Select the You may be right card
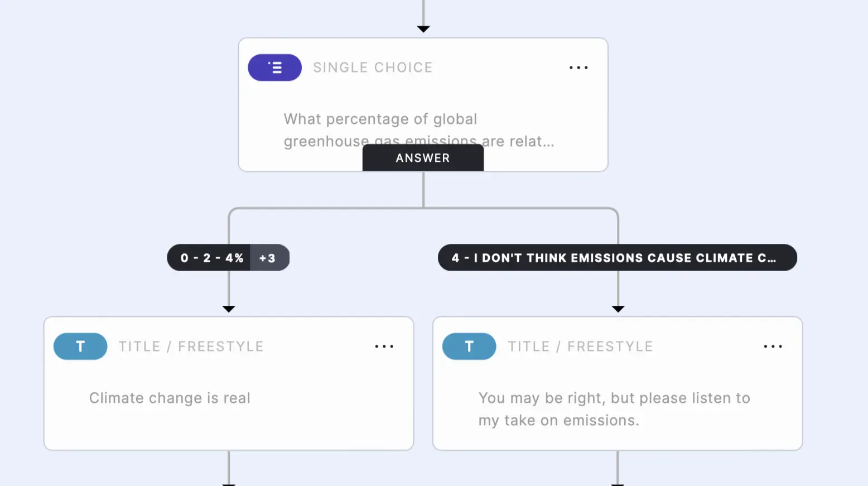 617,383
